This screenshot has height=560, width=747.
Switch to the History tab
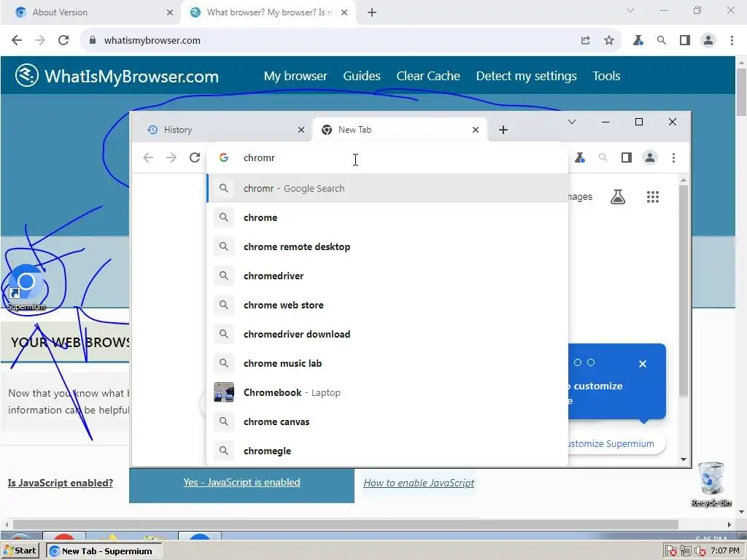222,130
